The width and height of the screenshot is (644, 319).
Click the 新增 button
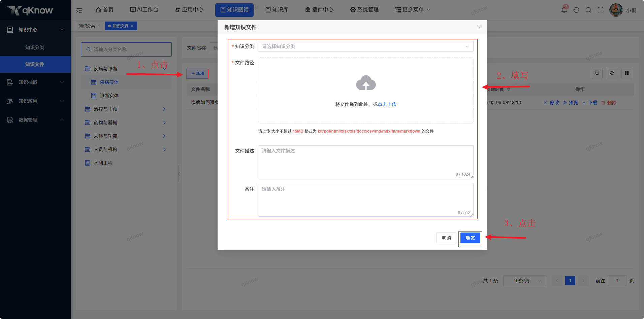(x=198, y=74)
